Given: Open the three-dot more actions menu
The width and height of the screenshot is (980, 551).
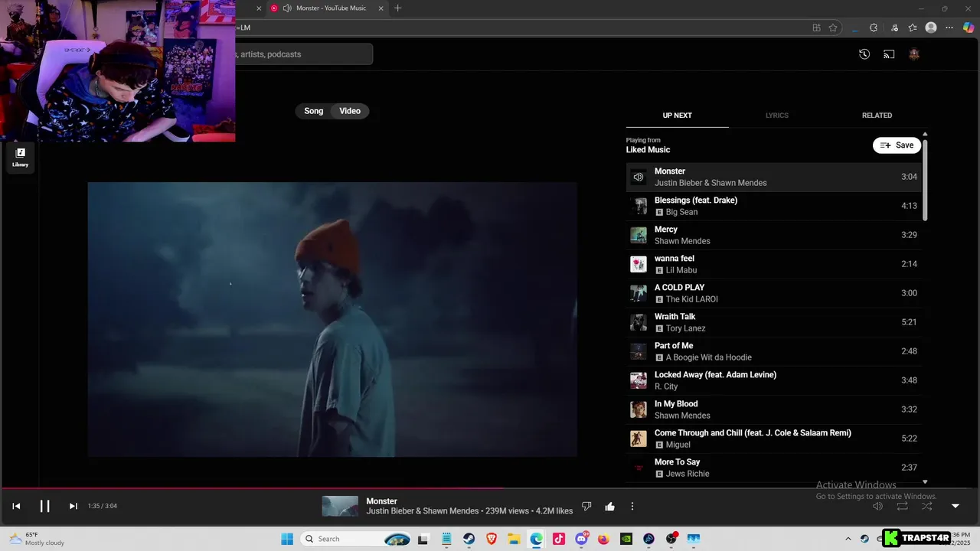Looking at the screenshot, I should 632,506.
